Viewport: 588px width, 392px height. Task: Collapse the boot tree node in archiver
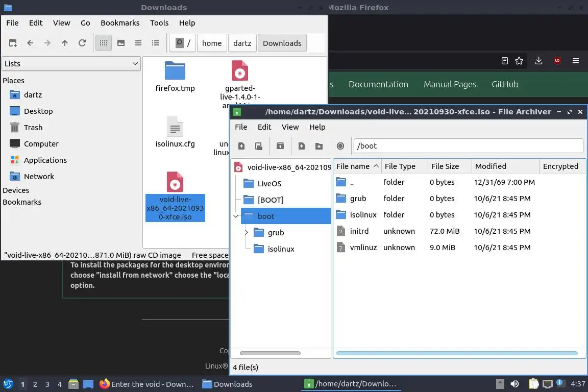(236, 216)
